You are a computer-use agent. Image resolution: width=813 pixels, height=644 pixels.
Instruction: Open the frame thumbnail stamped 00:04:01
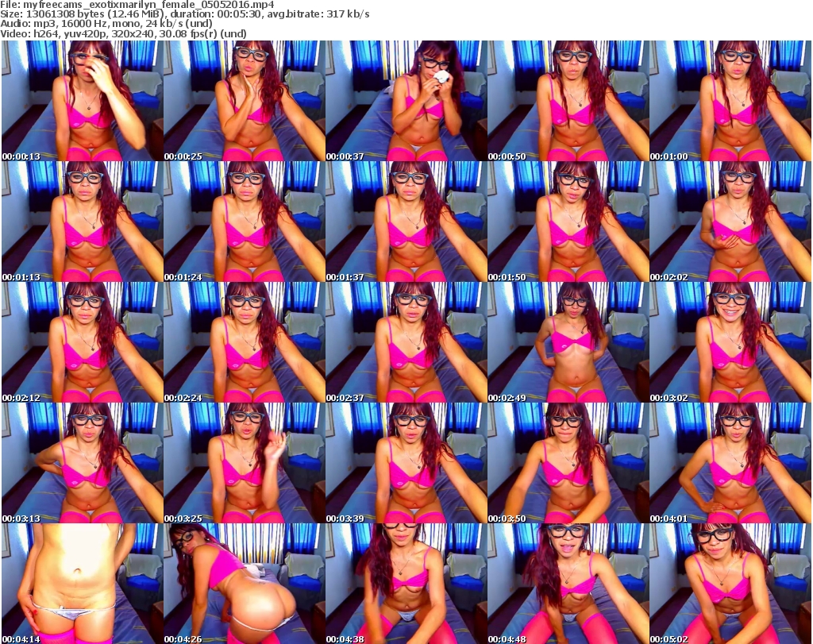[730, 463]
